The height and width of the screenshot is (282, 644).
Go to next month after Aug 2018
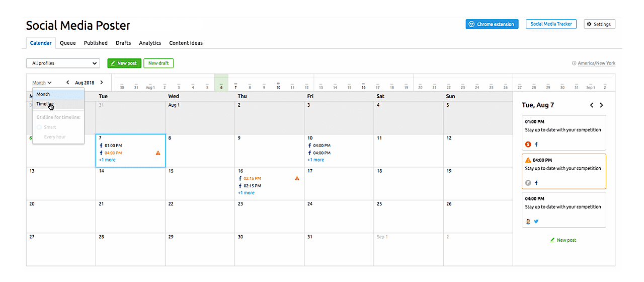(x=102, y=83)
